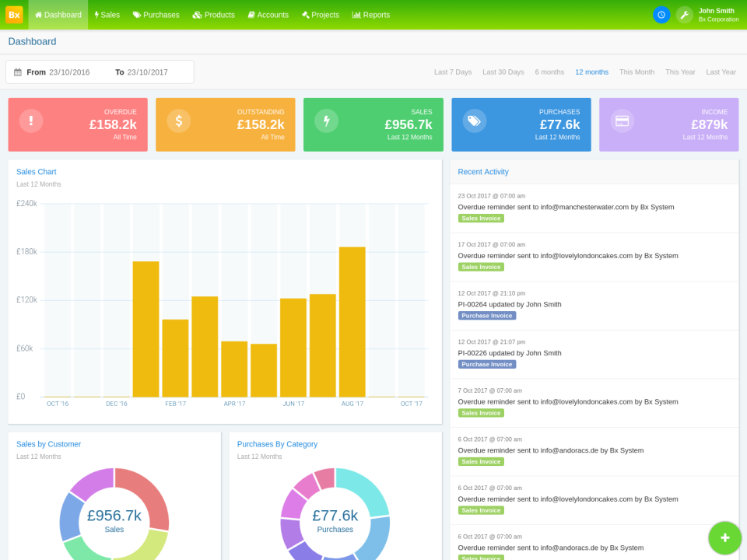Select the This Month time filter
The image size is (747, 560).
(637, 72)
